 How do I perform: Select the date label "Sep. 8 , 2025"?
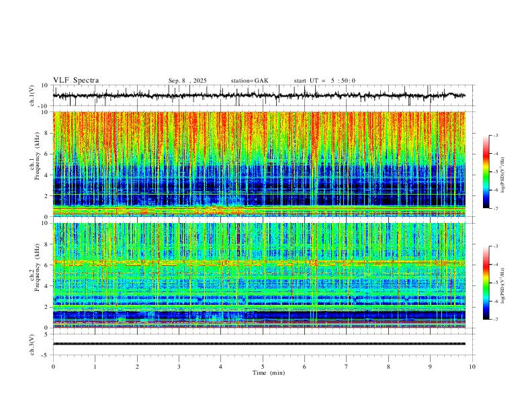click(187, 81)
